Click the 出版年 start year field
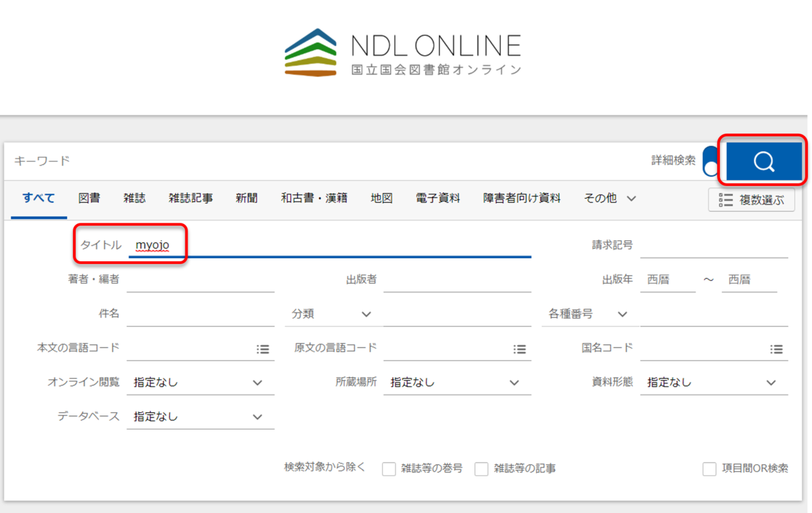 click(668, 280)
